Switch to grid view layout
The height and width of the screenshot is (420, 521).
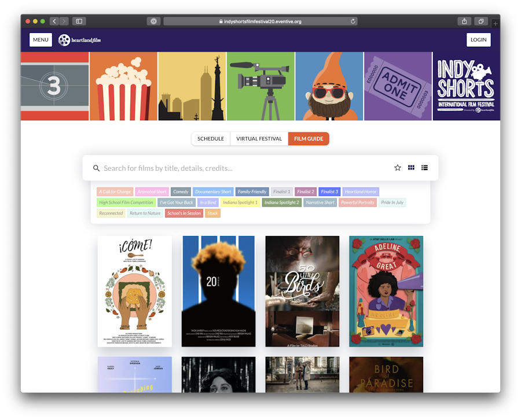[x=411, y=167]
